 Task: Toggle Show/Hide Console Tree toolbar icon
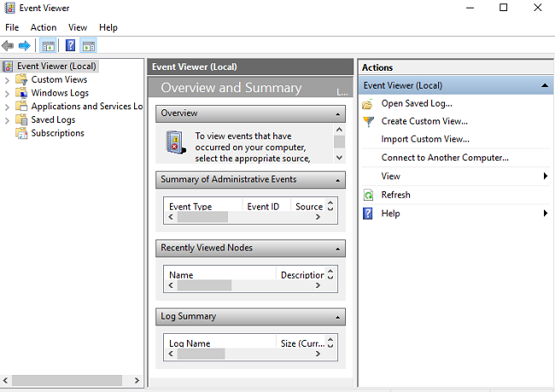click(48, 45)
